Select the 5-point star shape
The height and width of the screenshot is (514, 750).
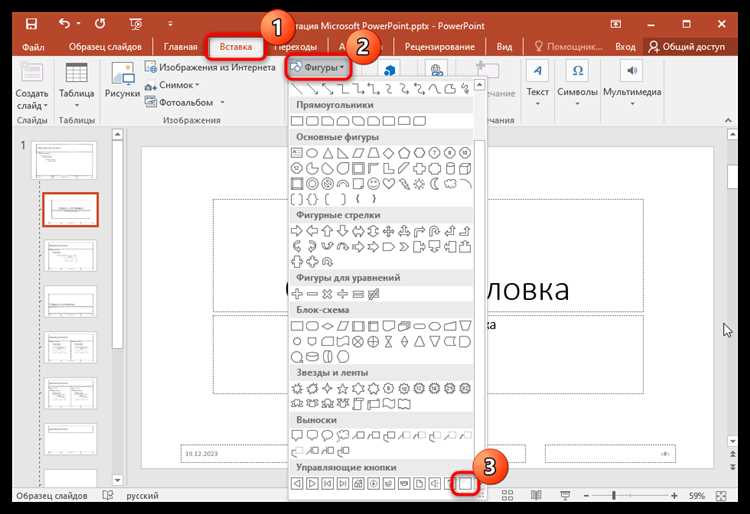click(342, 388)
